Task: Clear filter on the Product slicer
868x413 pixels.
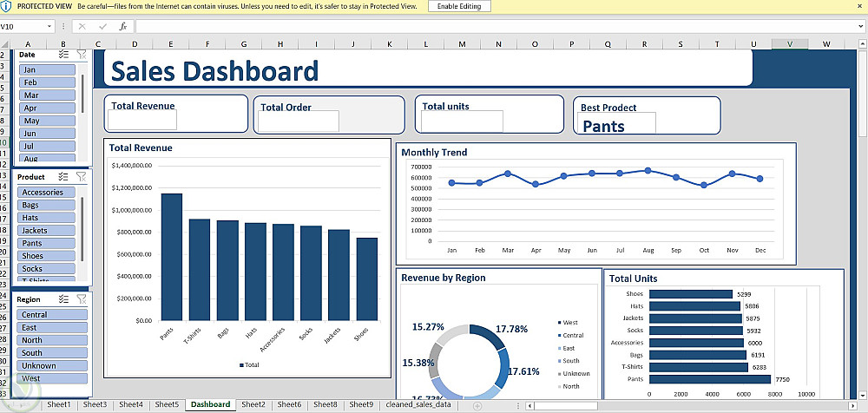Action: (x=82, y=177)
